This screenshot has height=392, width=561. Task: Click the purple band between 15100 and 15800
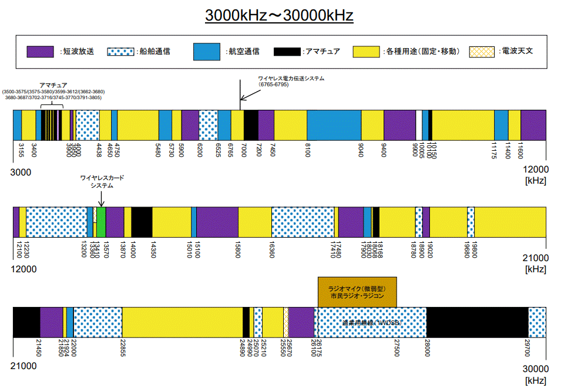(217, 222)
